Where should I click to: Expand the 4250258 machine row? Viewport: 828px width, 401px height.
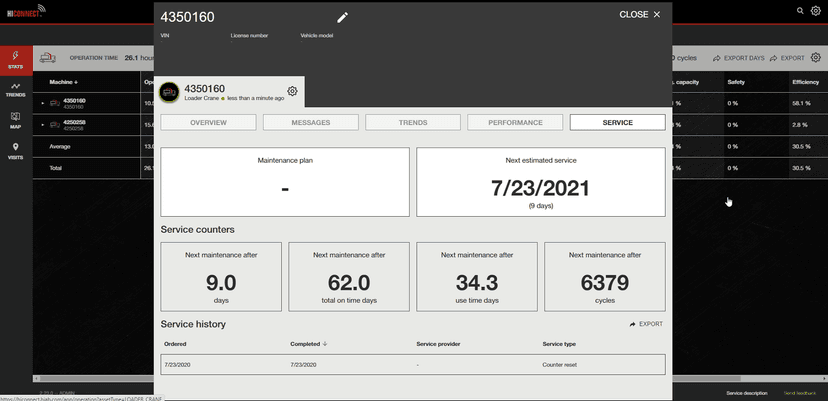(x=42, y=125)
